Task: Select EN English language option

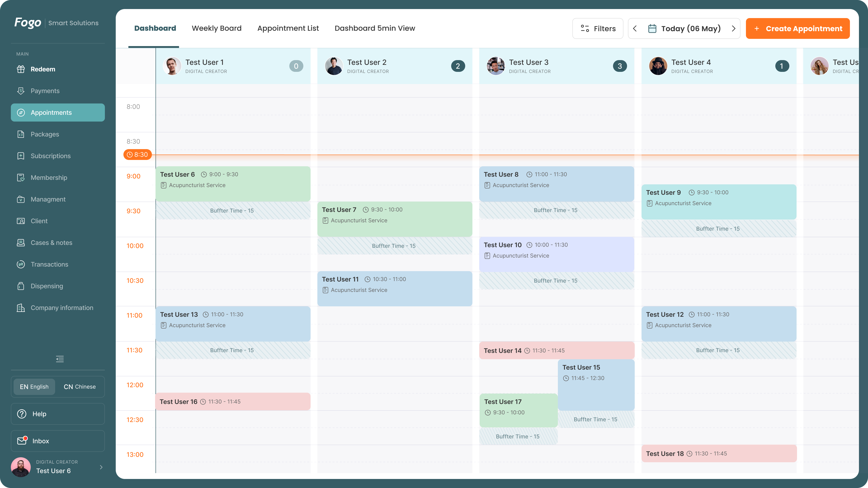Action: pyautogui.click(x=34, y=387)
